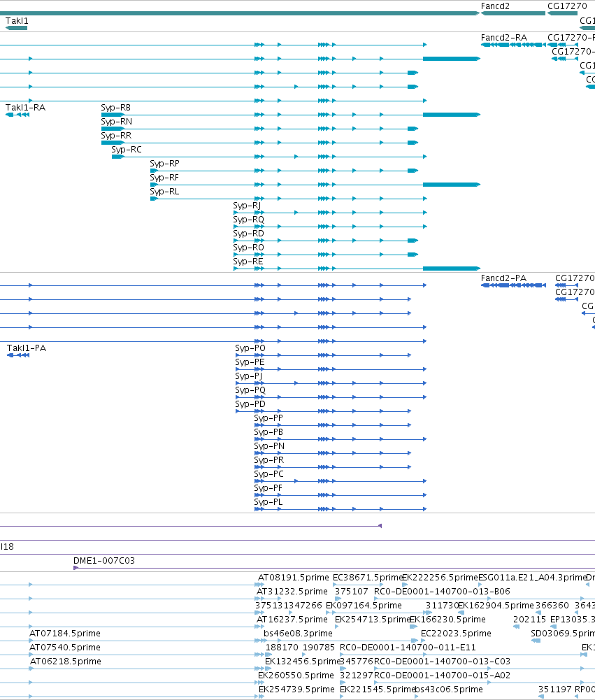Select the DME1-007C03 feature label
The width and height of the screenshot is (595, 700).
pyautogui.click(x=104, y=561)
